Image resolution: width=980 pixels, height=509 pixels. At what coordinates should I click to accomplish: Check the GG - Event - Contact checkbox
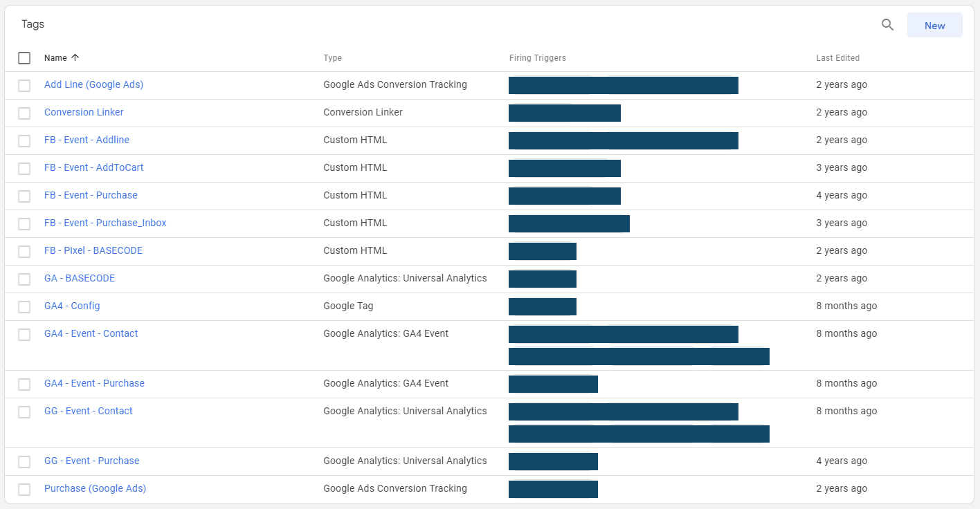click(24, 411)
